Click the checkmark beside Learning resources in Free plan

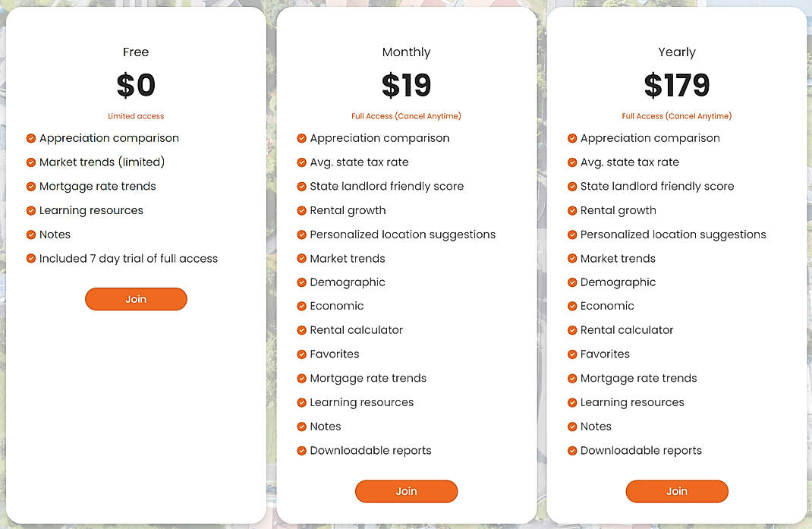point(30,210)
